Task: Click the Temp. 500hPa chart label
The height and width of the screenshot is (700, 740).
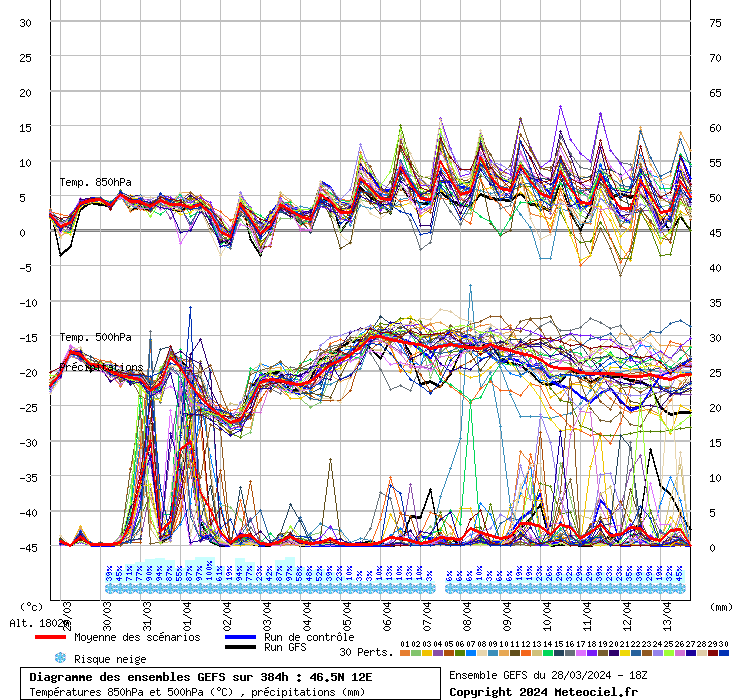Action: tap(95, 337)
